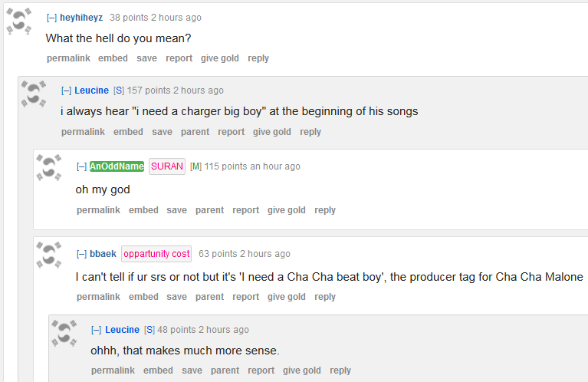
Task: Go to parent of bbaek's comment
Action: coord(209,297)
